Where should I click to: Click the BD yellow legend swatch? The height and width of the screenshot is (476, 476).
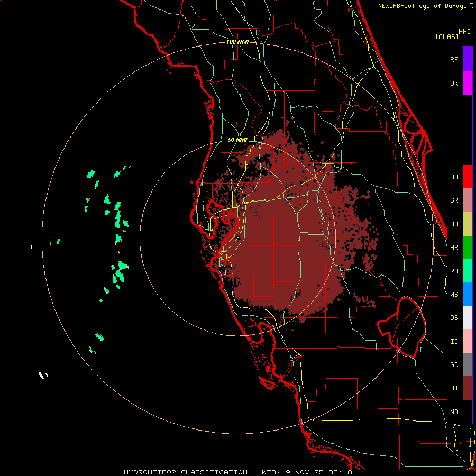(x=467, y=224)
